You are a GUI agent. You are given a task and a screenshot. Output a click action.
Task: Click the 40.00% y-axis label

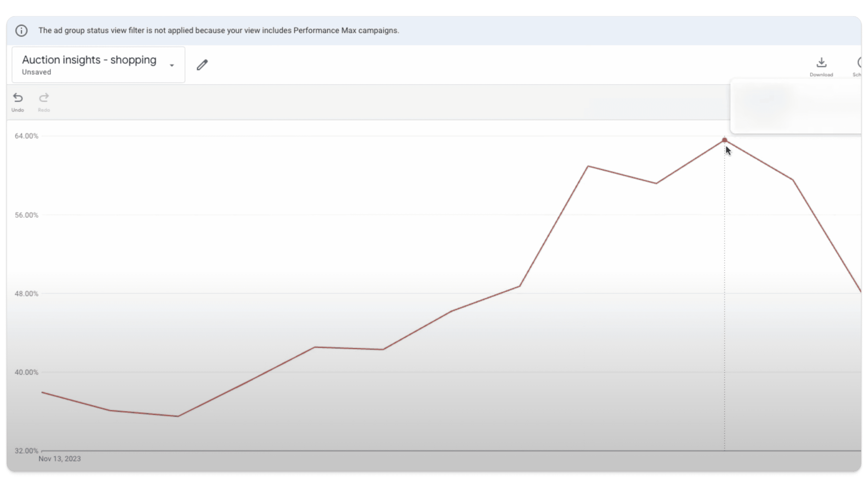coord(26,373)
